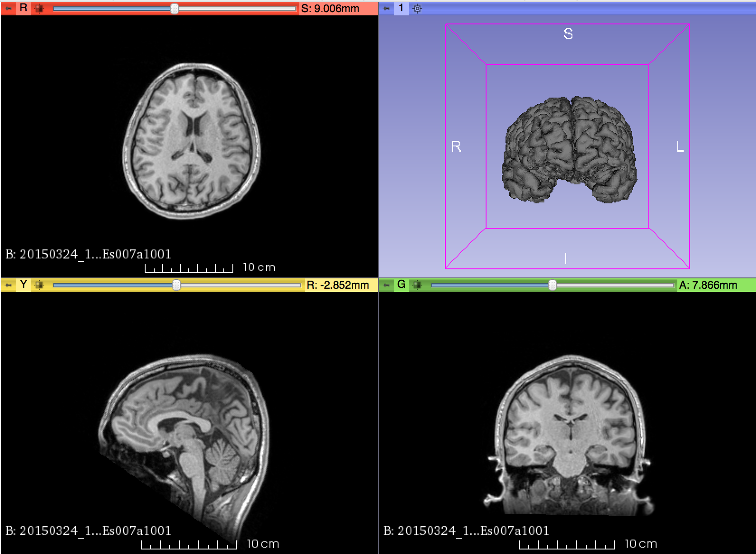Click the Yellow slice offset slider handle
756x554 pixels.
coord(176,285)
